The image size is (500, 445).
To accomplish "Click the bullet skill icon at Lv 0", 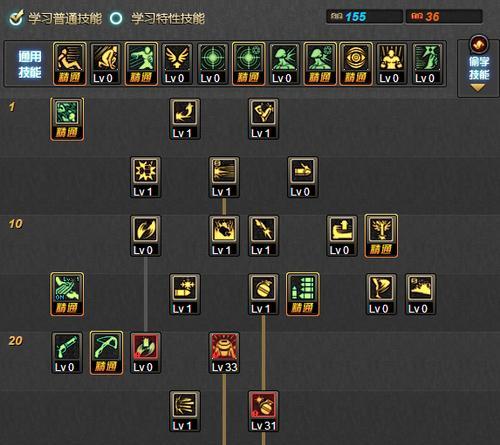I will click(x=303, y=177).
